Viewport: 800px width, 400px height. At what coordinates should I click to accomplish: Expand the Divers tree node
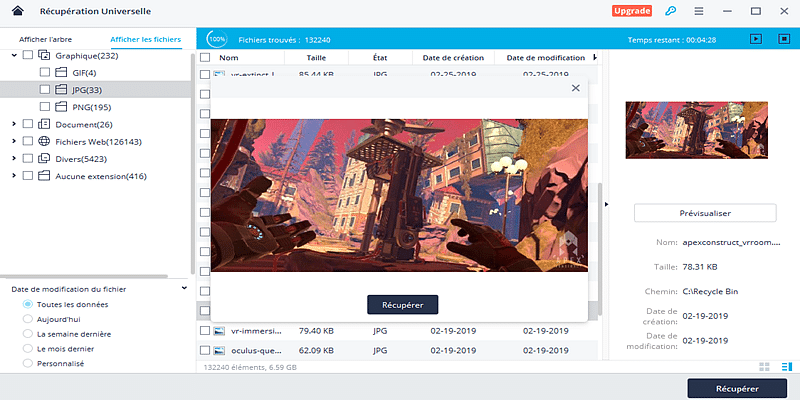point(14,159)
